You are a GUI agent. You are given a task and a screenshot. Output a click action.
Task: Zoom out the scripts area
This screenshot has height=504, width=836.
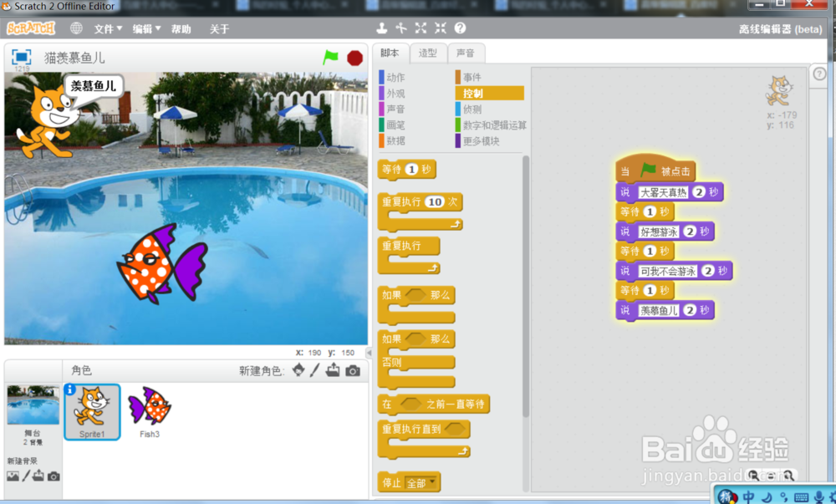(753, 475)
